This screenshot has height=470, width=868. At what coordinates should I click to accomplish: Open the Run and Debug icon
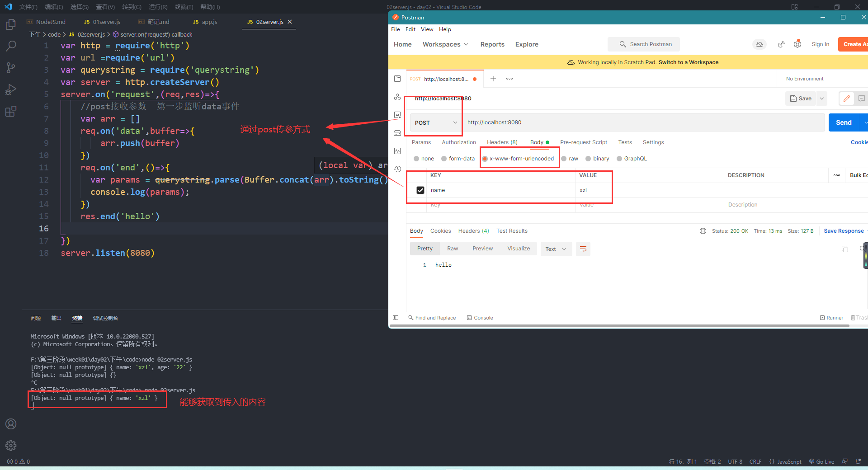[11, 89]
